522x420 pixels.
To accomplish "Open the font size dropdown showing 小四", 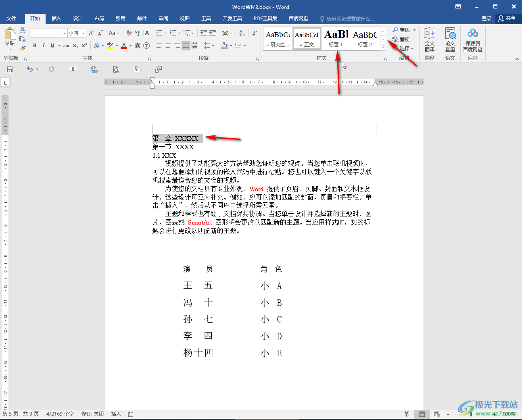I will pos(84,33).
